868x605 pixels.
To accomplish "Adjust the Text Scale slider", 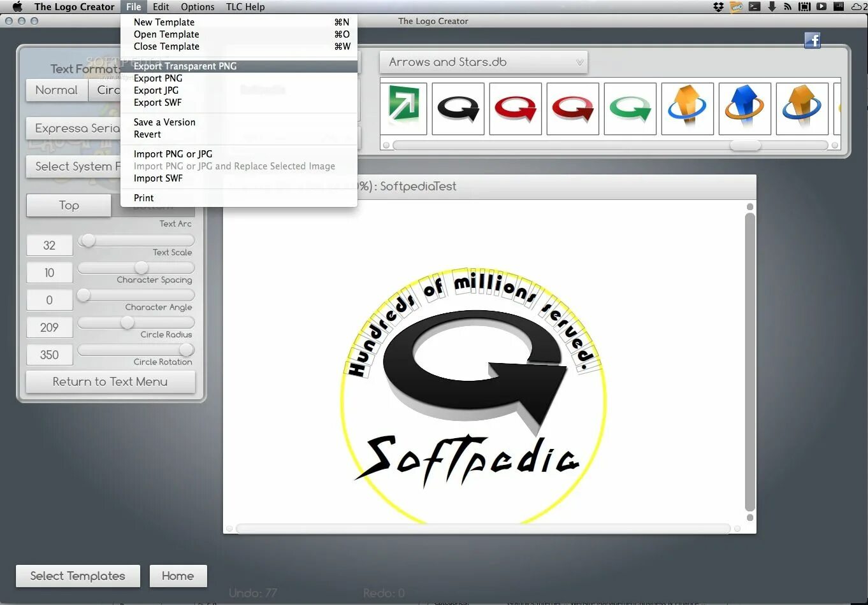I will click(136, 267).
